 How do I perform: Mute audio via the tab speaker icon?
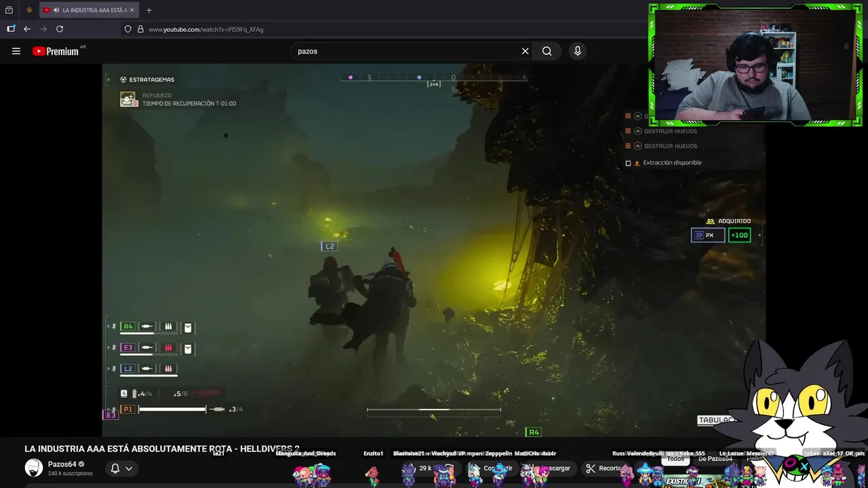coord(56,10)
